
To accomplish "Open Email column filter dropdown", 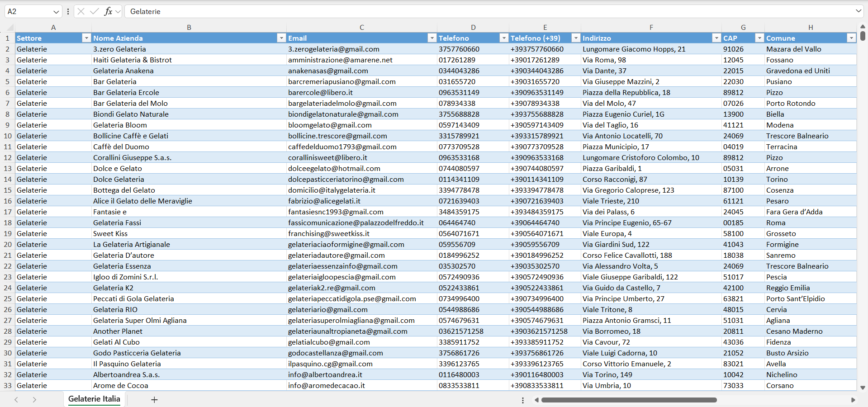I will pos(432,38).
